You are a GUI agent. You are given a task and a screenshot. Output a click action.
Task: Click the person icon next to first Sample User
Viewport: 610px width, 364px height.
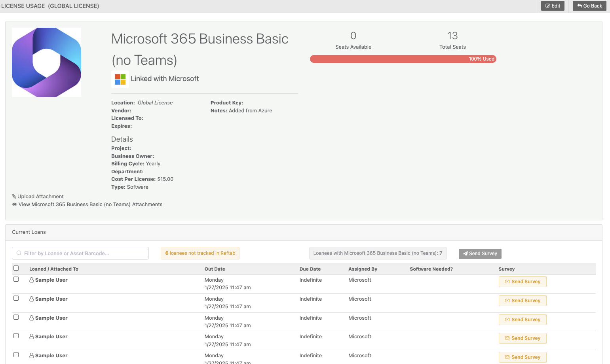tap(31, 280)
